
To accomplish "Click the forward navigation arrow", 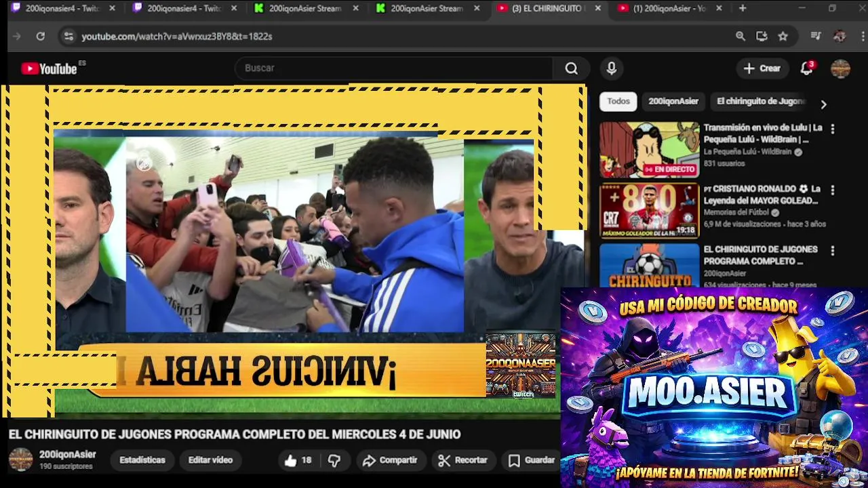I will pos(17,37).
